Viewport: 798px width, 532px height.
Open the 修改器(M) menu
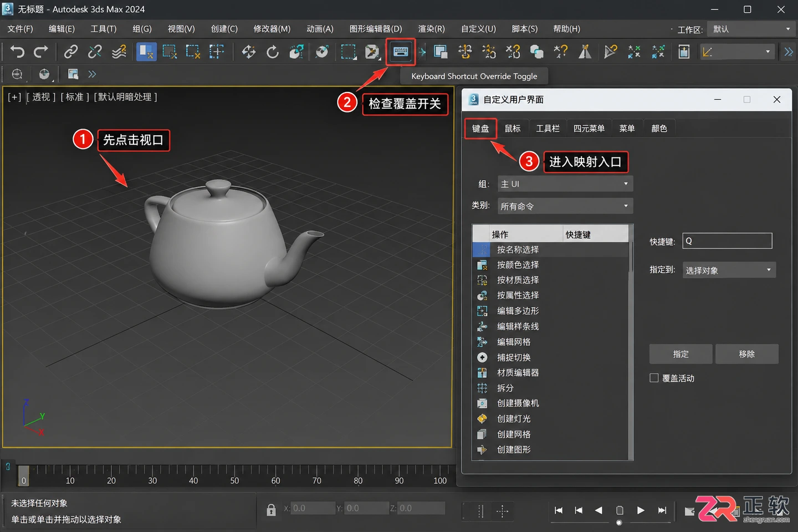click(x=272, y=29)
